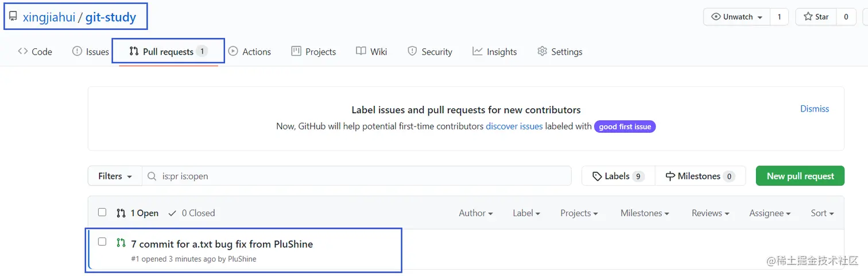868x276 pixels.
Task: Open the Insights tab
Action: [495, 52]
